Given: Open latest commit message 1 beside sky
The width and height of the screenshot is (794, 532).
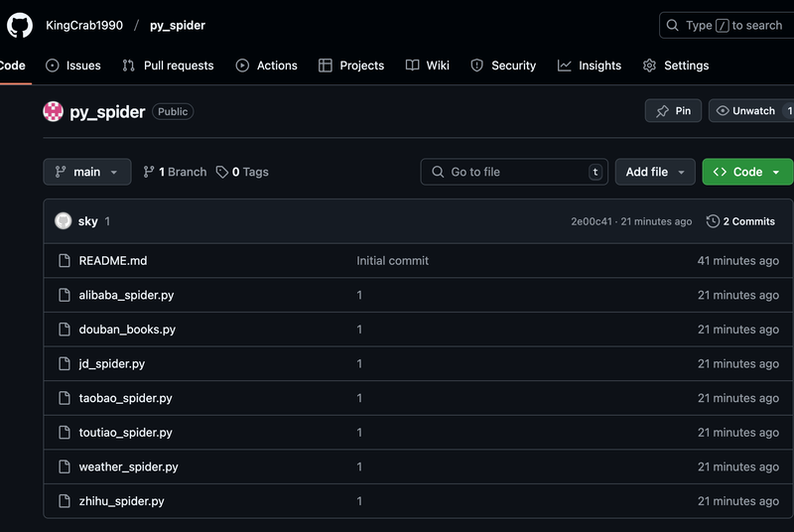Looking at the screenshot, I should coord(107,221).
